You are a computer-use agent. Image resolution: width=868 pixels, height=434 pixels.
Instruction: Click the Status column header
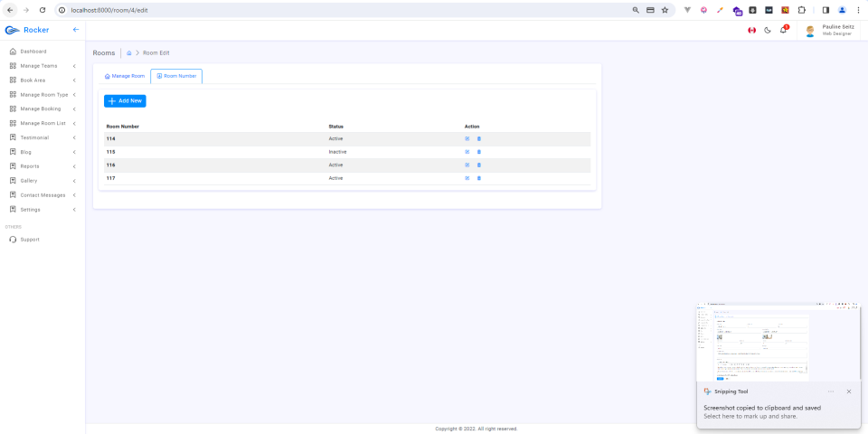click(x=336, y=127)
